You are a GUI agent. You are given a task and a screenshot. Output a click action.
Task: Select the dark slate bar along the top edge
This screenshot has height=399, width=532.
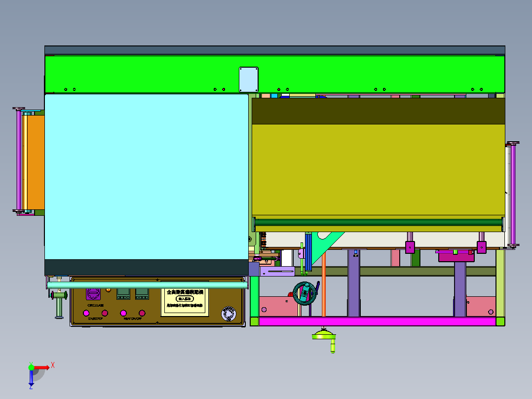pos(275,50)
